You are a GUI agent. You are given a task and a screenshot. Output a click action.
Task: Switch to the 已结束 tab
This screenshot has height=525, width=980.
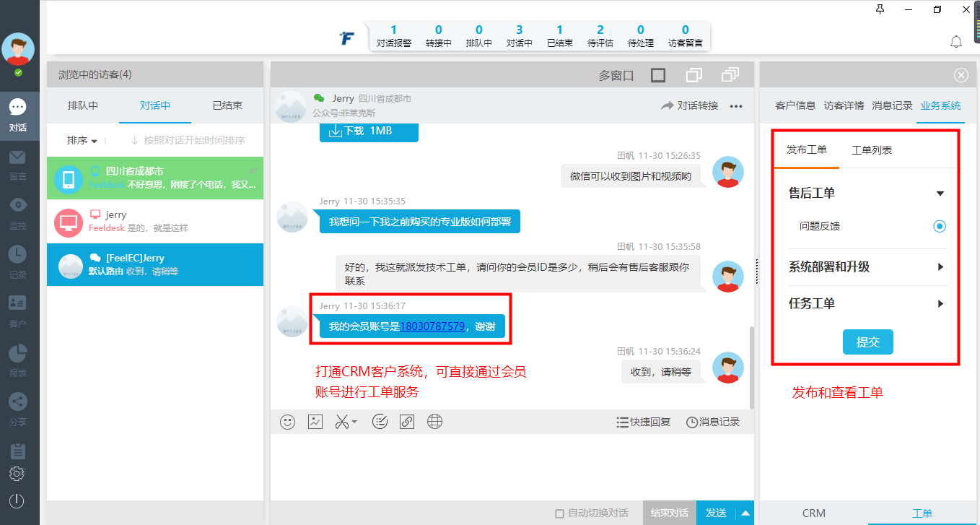pyautogui.click(x=227, y=105)
